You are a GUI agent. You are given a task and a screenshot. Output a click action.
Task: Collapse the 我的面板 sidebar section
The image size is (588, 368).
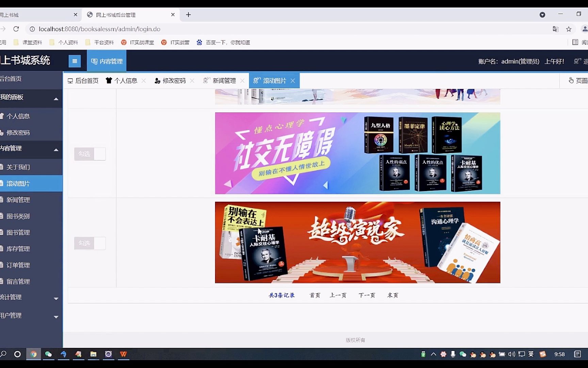click(31, 98)
